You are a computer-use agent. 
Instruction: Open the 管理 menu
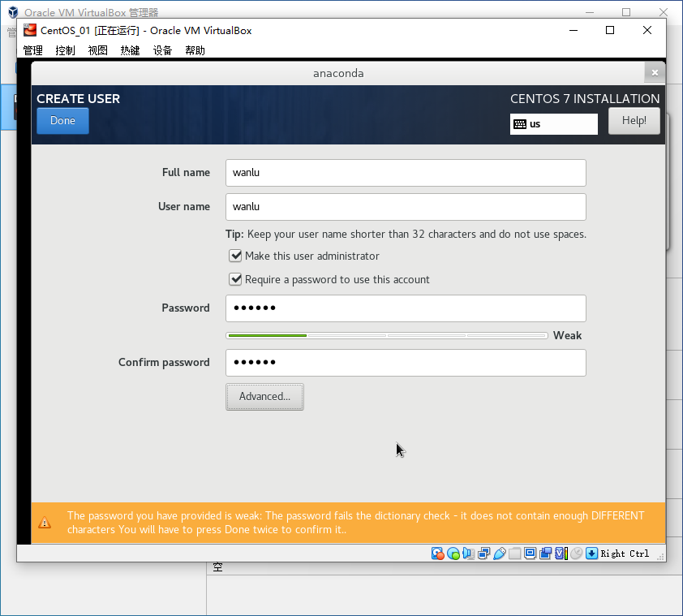coord(32,50)
